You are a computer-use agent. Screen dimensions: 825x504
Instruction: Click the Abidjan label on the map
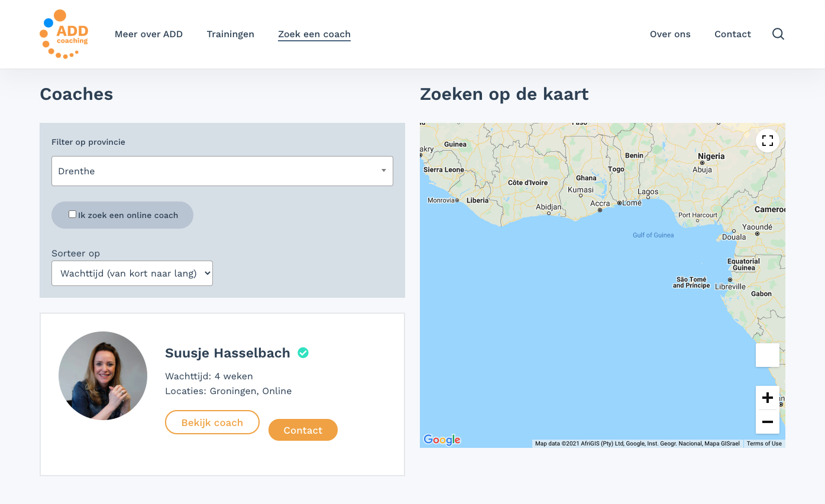548,207
